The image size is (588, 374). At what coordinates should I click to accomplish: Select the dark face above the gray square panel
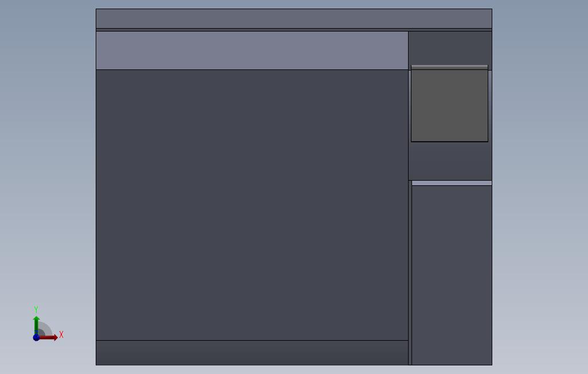click(450, 48)
